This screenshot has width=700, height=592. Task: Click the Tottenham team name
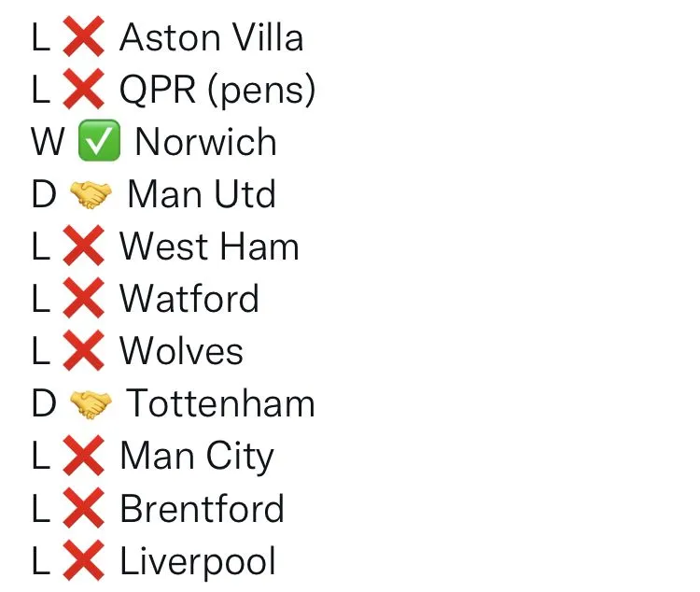(x=221, y=403)
